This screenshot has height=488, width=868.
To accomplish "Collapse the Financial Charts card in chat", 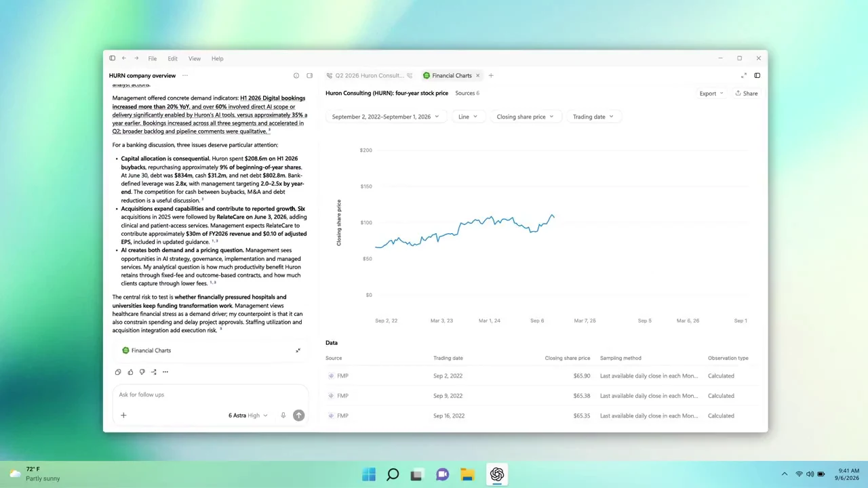I will point(298,350).
